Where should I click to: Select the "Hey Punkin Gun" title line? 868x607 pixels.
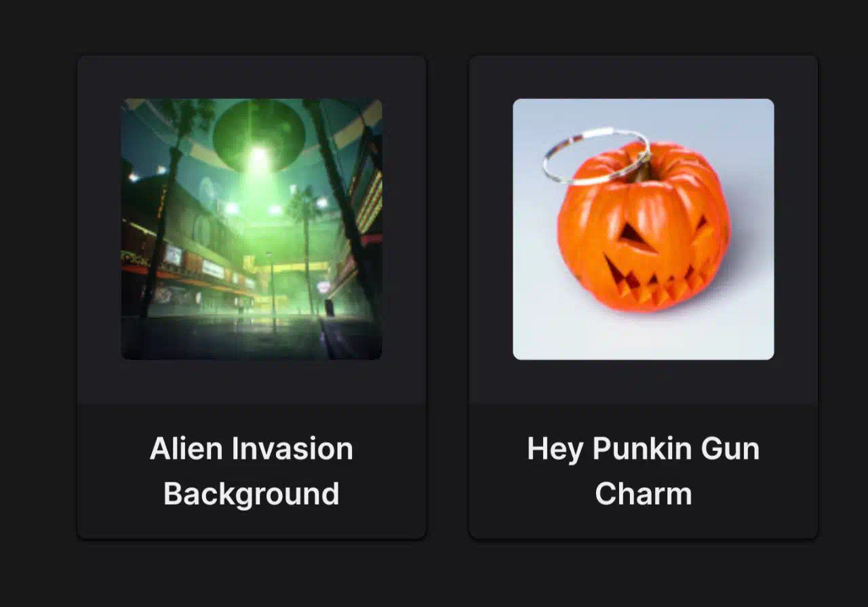tap(644, 449)
